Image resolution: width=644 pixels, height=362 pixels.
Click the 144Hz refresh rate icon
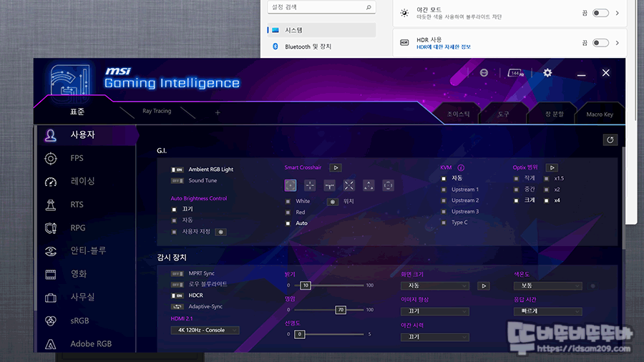(x=516, y=73)
